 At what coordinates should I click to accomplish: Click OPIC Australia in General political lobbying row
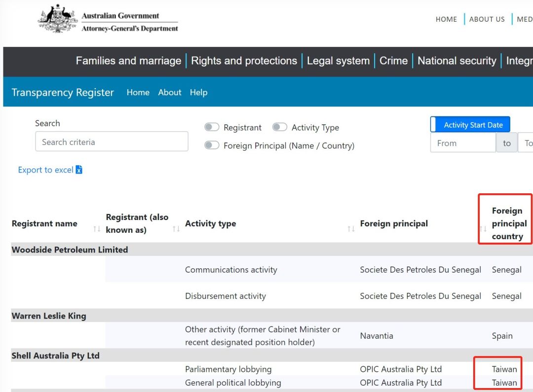pyautogui.click(x=401, y=383)
